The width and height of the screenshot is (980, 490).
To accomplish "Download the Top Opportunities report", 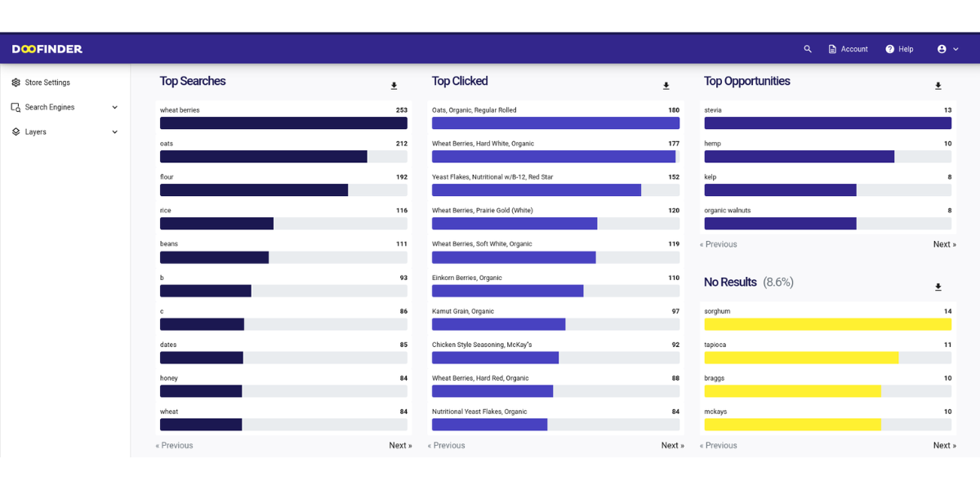I will (938, 85).
